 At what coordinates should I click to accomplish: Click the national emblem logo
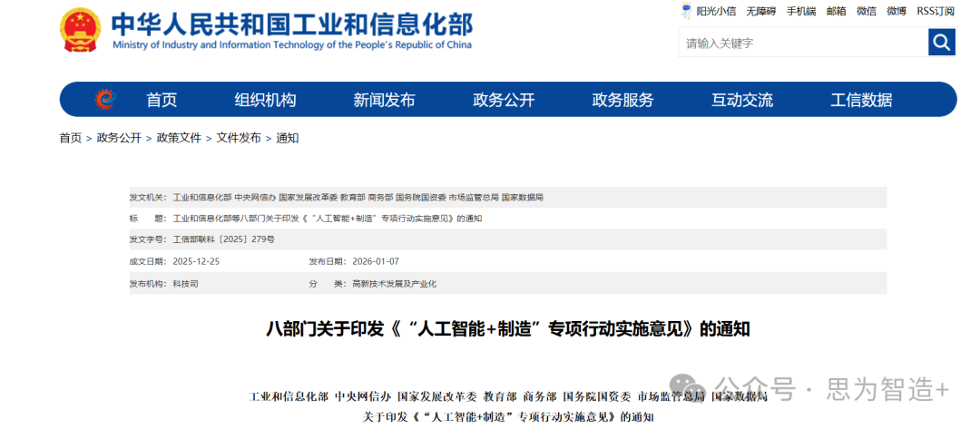(x=81, y=31)
